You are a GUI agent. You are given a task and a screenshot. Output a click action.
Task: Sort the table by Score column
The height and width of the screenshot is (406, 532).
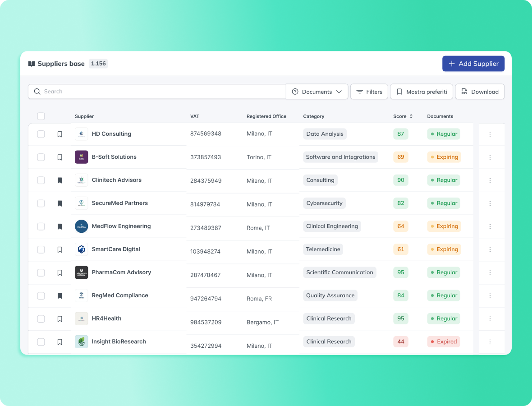(x=403, y=116)
